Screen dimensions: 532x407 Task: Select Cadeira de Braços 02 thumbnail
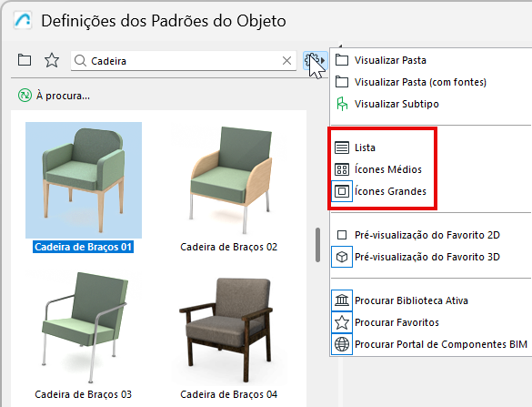(229, 180)
